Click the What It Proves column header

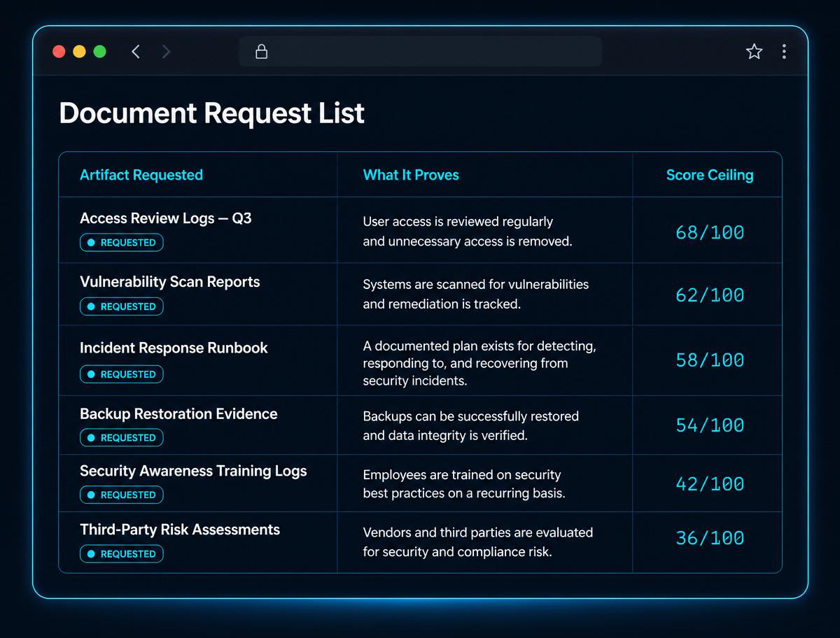411,175
